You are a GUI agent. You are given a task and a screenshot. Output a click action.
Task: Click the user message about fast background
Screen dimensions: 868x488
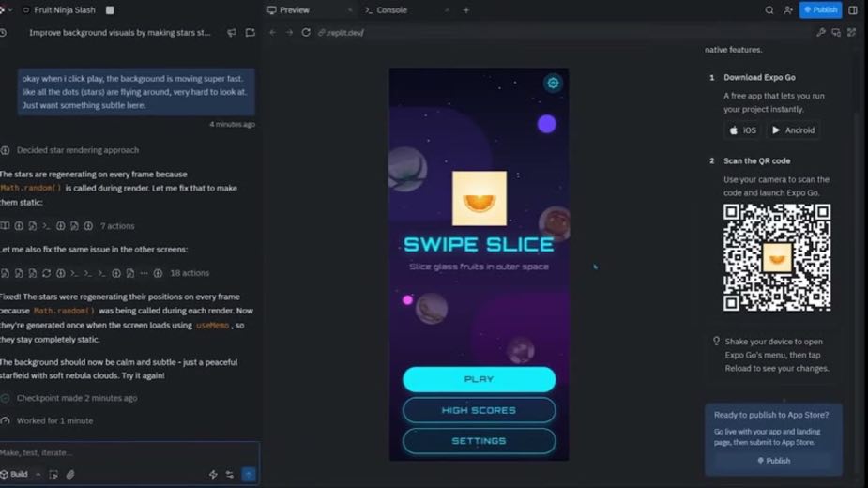coord(136,92)
